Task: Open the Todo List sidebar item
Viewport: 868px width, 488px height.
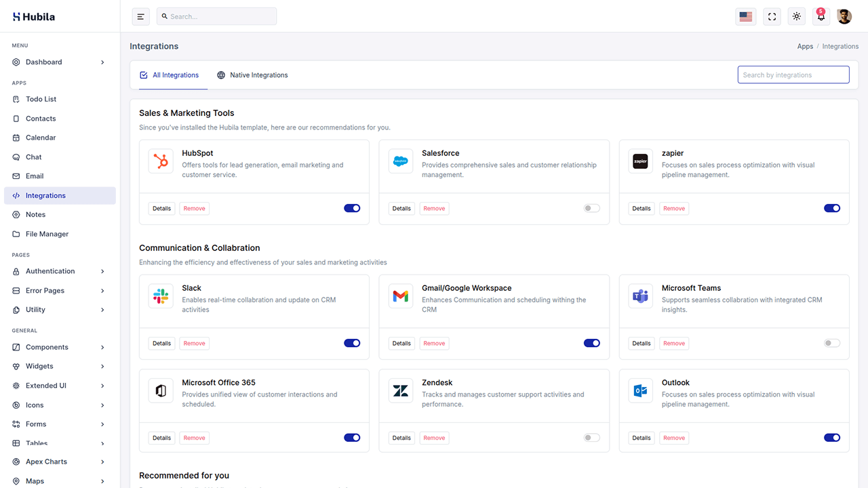Action: [x=41, y=99]
